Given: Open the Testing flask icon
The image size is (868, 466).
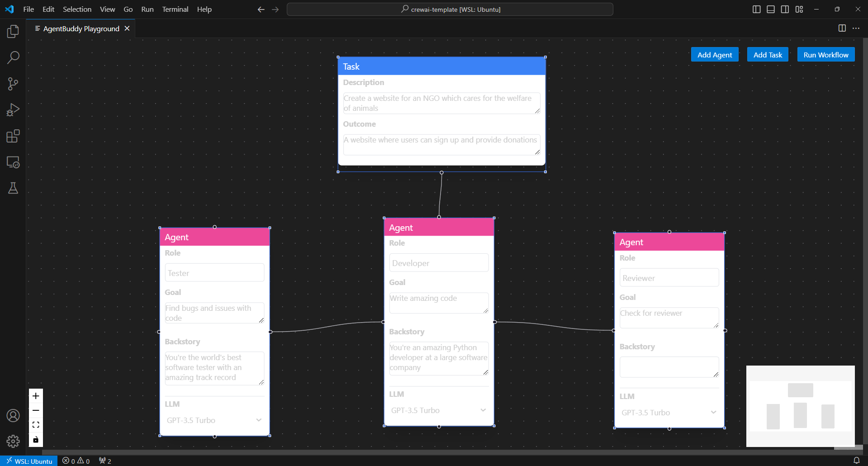Looking at the screenshot, I should click(x=13, y=188).
